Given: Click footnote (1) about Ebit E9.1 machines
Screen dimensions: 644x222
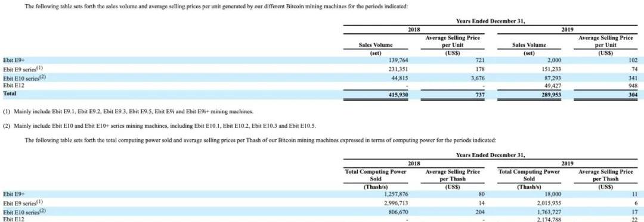Looking at the screenshot, I should coord(128,111).
